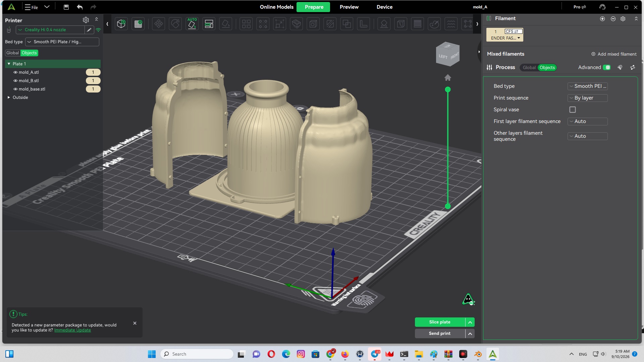Screen dimensions: 644x362
Task: Click the Add model cube icon
Action: click(x=121, y=24)
